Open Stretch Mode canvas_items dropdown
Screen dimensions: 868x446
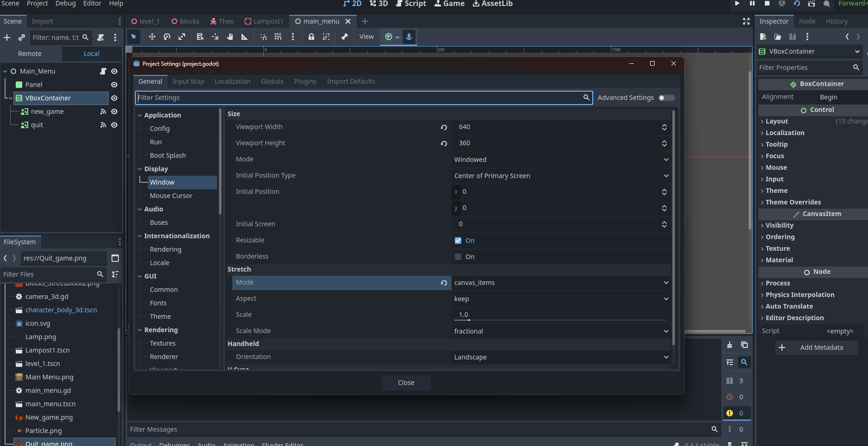point(561,283)
